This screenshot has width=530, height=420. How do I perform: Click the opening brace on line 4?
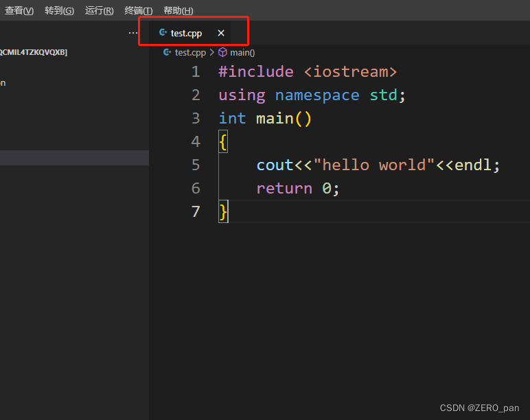coord(223,141)
